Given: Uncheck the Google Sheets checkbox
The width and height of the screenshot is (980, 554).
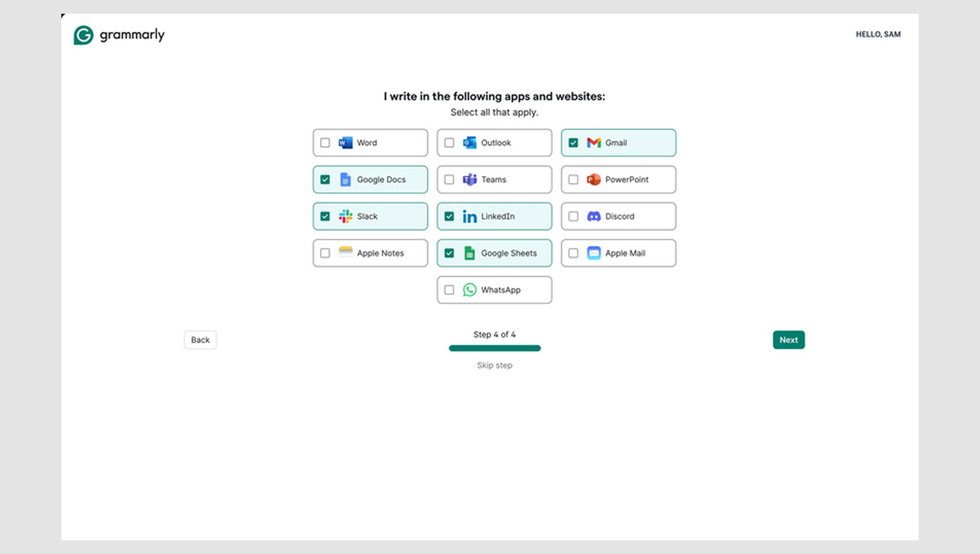Looking at the screenshot, I should [x=449, y=253].
